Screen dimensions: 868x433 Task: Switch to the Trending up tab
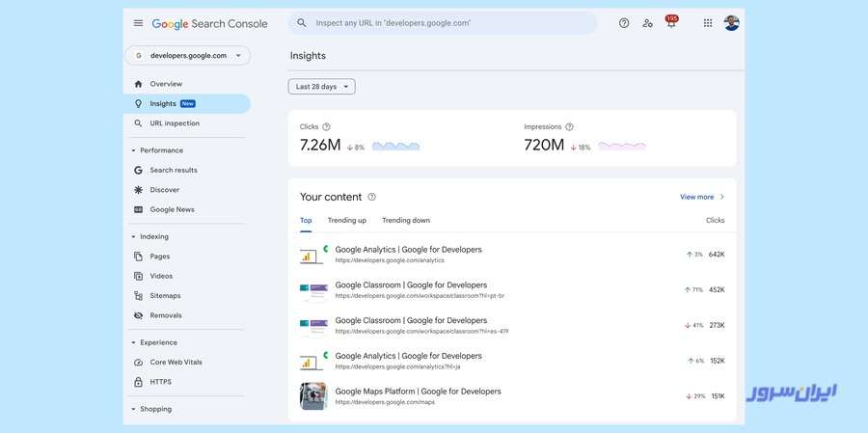pos(347,221)
